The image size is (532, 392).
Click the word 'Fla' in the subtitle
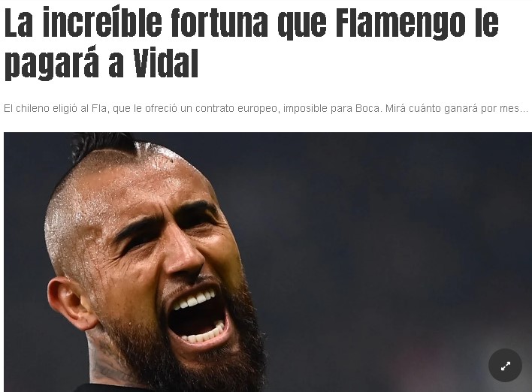99,108
